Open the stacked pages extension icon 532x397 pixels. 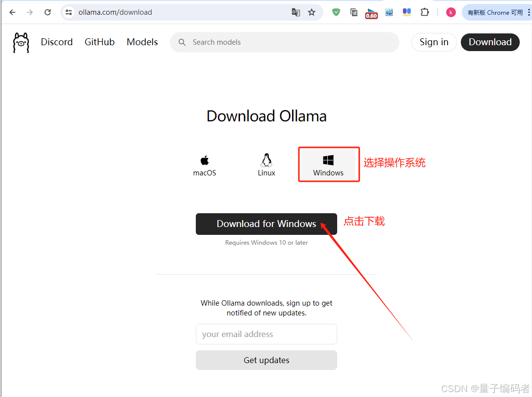click(353, 13)
